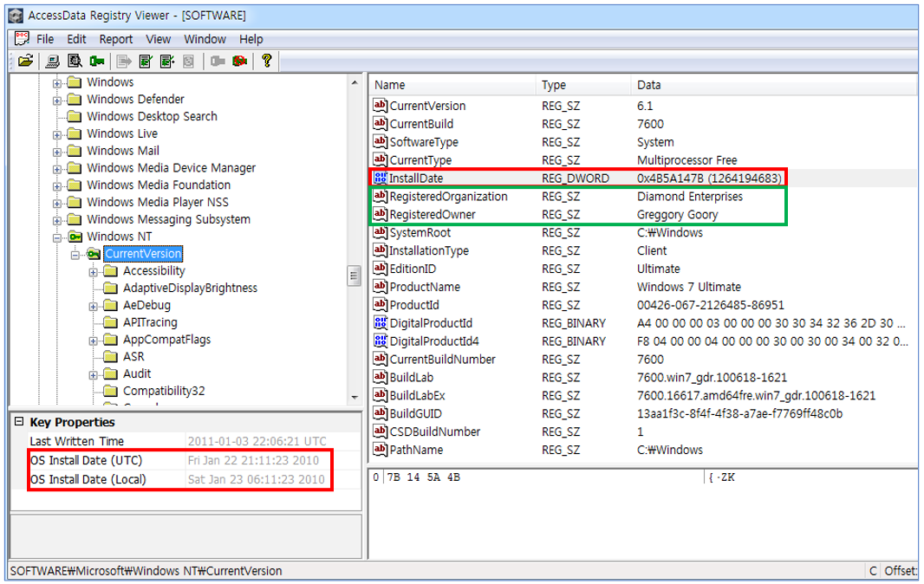
Task: Click the tree pane scroll down arrow
Action: coord(355,397)
